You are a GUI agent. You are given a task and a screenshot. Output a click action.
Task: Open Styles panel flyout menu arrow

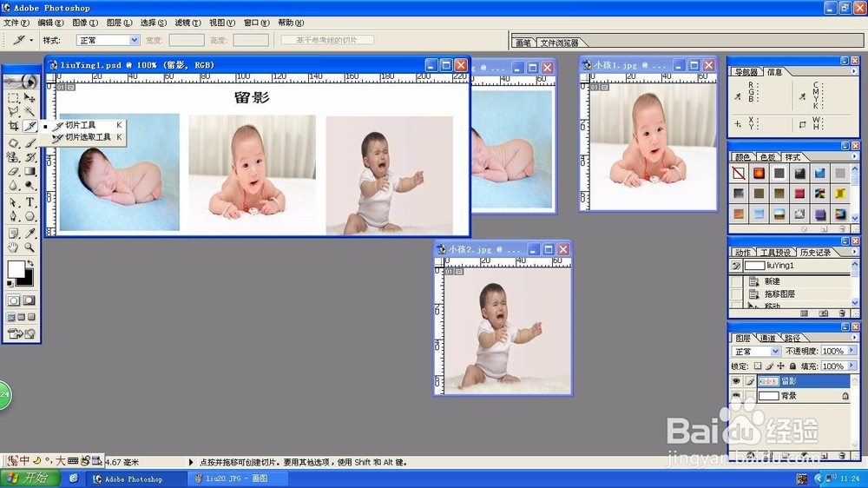tap(853, 157)
